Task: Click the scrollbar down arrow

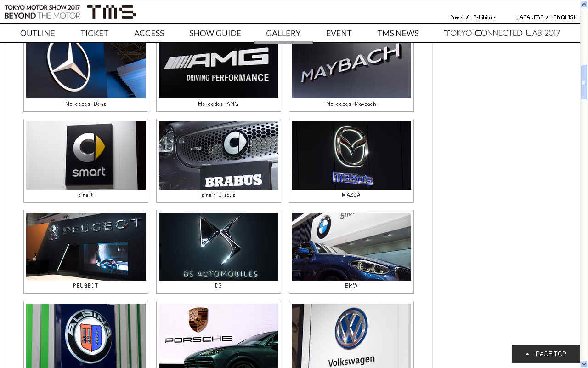Action: click(584, 364)
